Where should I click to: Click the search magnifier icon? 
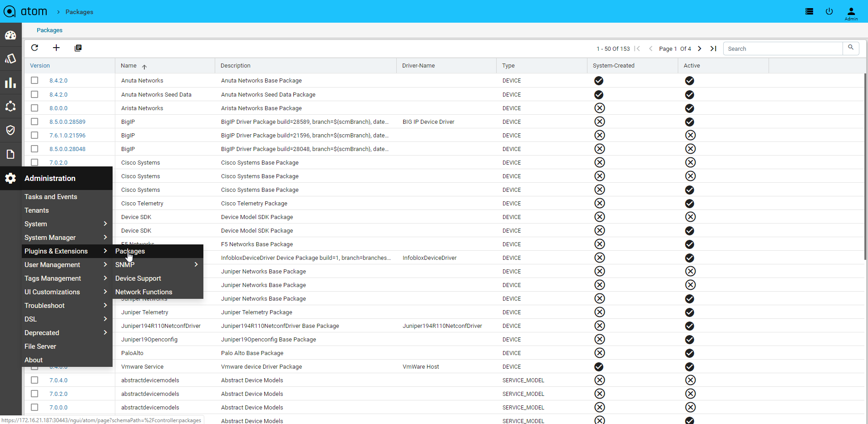pyautogui.click(x=851, y=48)
